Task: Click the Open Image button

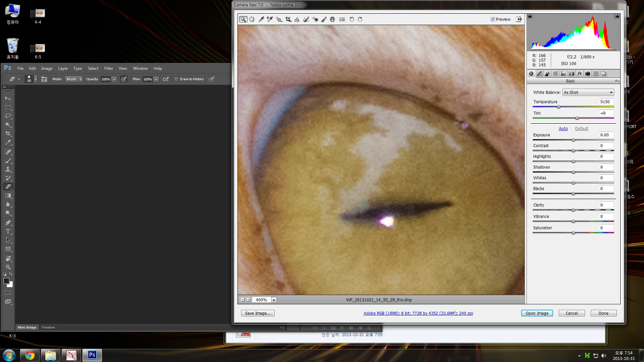Action: (536, 313)
